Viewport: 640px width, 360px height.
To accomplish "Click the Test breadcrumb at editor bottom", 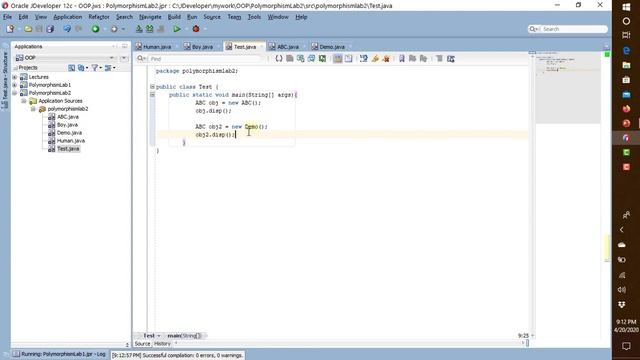I will click(149, 336).
